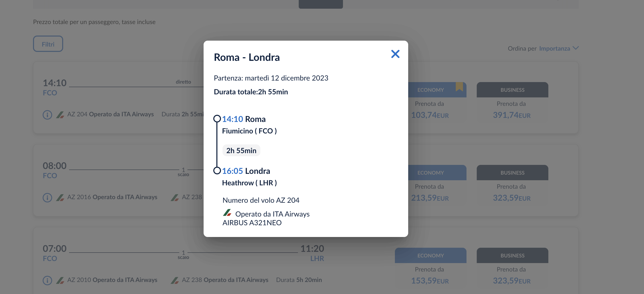The width and height of the screenshot is (644, 294).
Task: Close the Roma - Londra flight details dialog
Action: point(395,54)
